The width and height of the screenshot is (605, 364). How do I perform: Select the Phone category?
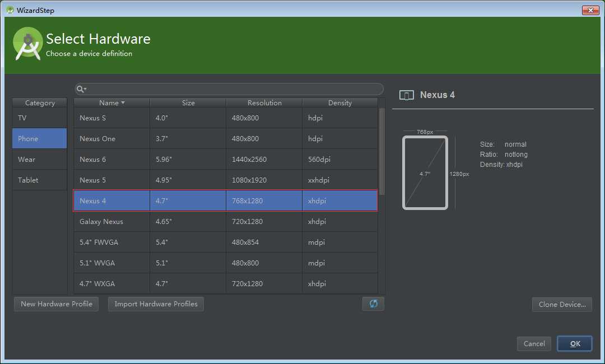40,138
